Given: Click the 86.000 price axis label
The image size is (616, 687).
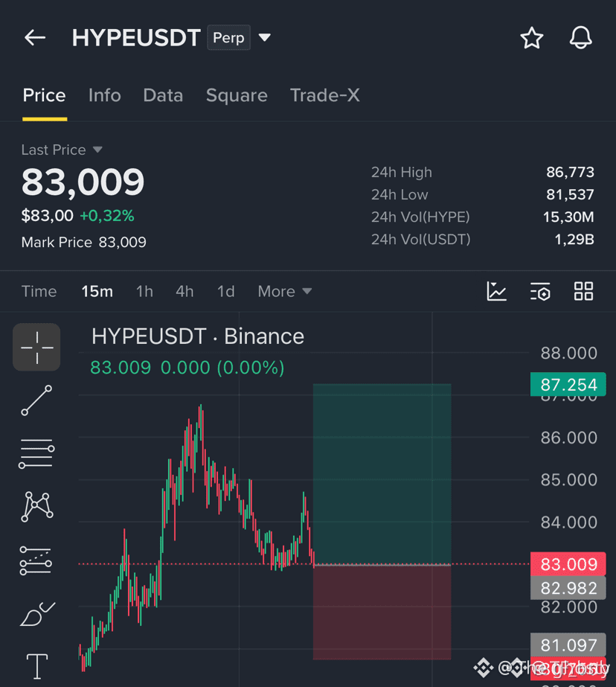Looking at the screenshot, I should point(568,438).
